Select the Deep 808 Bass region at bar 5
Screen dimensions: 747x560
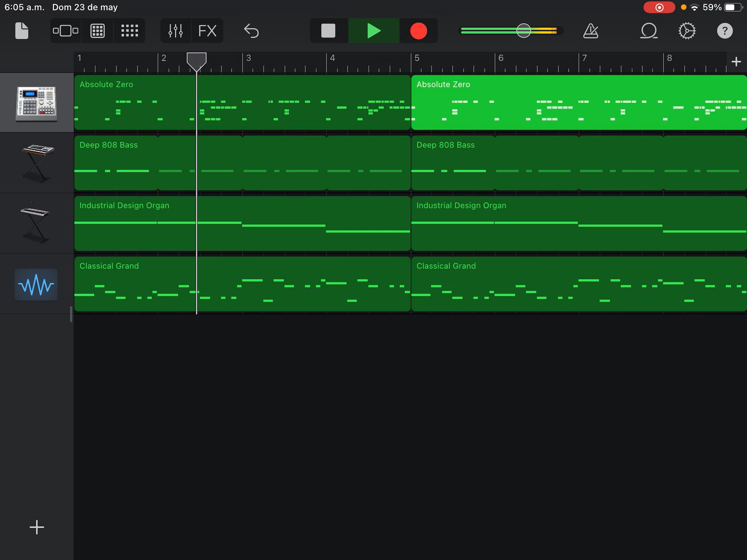(579, 163)
